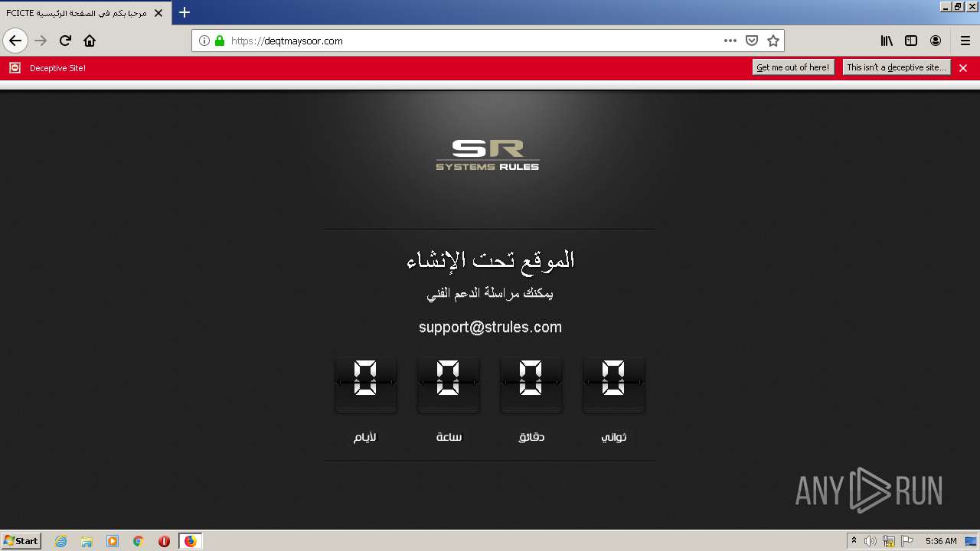
Task: Save page to Pocket
Action: pos(752,41)
